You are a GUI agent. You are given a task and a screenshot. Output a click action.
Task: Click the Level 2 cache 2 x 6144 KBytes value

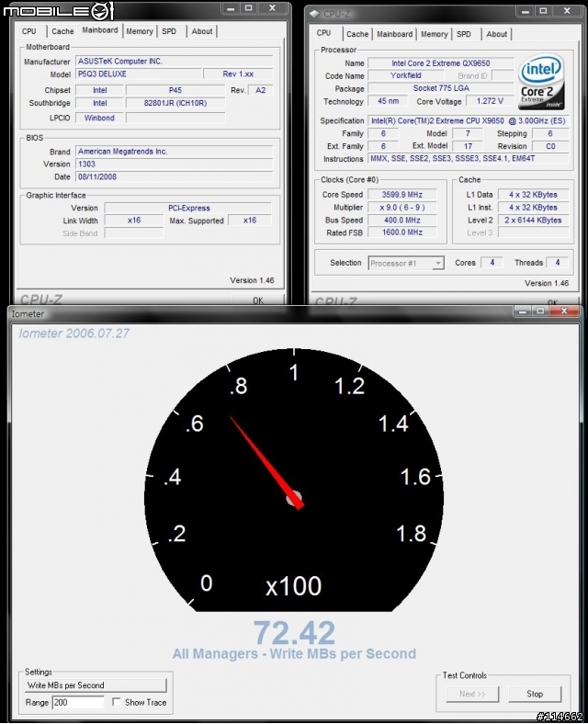(533, 221)
